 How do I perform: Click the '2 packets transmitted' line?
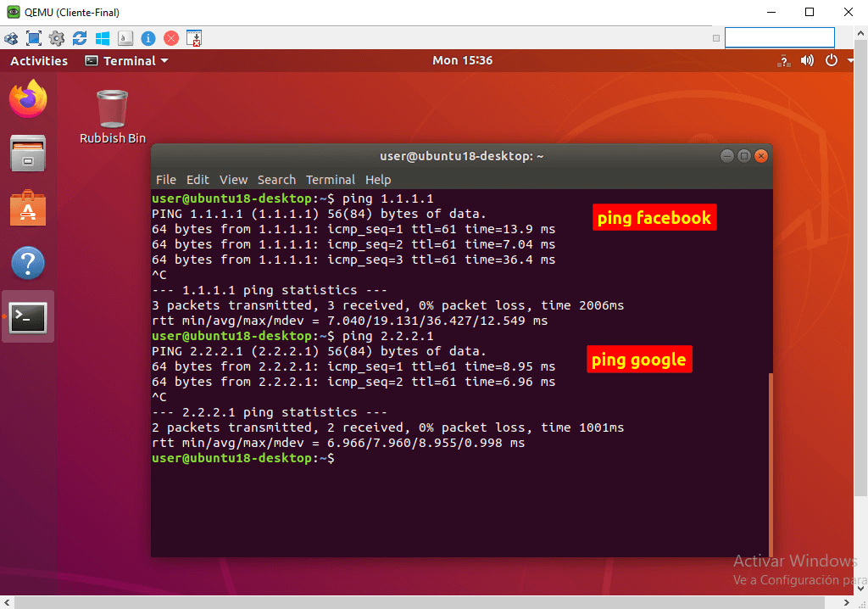click(x=387, y=427)
